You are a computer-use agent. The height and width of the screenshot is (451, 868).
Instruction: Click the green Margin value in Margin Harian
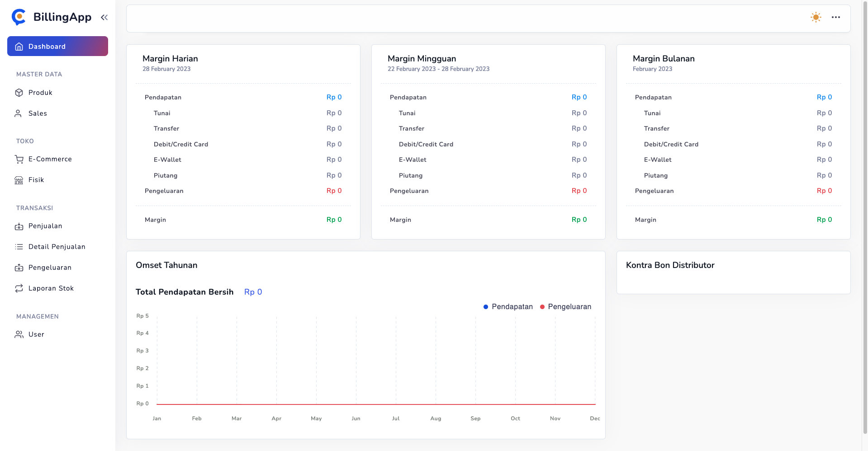[334, 220]
